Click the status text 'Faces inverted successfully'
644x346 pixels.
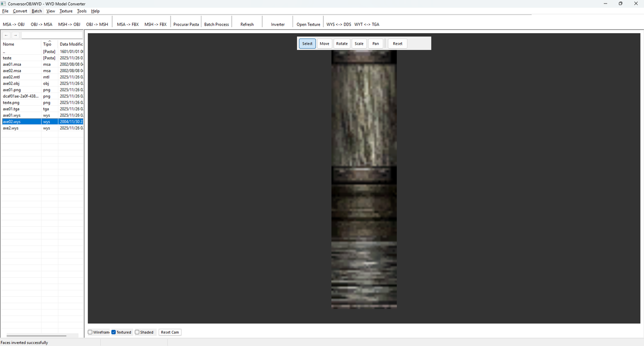[24, 342]
